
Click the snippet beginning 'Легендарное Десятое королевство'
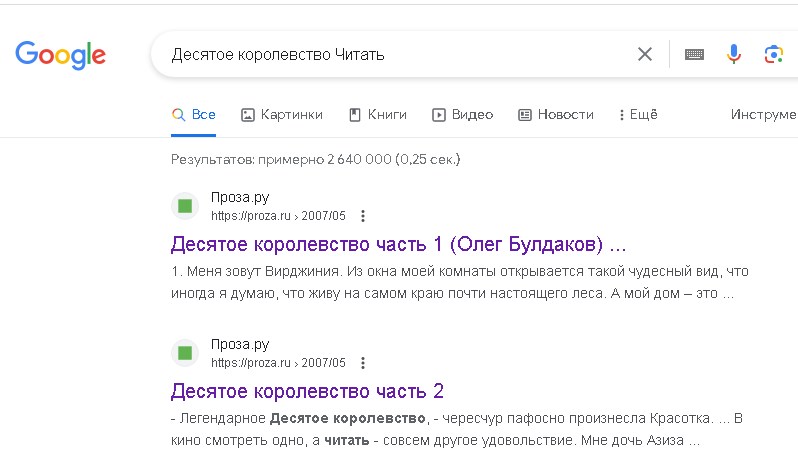point(457,429)
